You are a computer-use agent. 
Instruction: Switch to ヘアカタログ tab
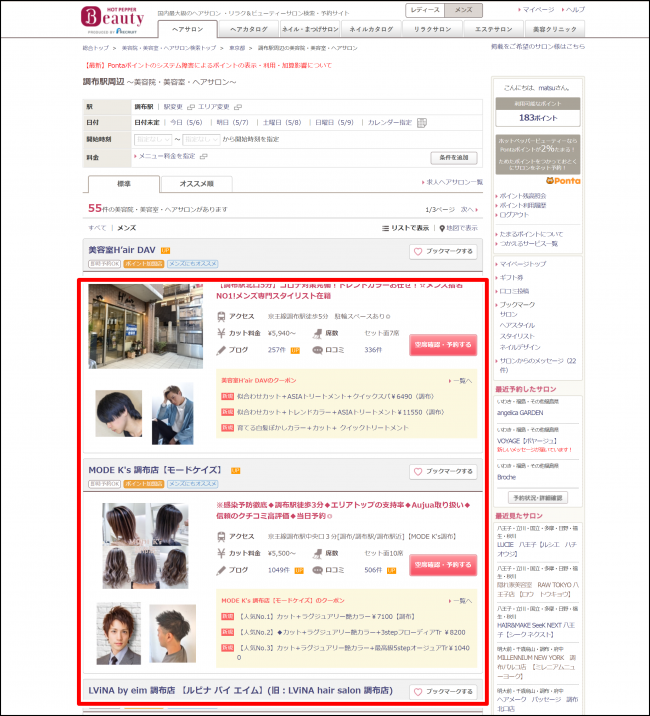pyautogui.click(x=248, y=29)
